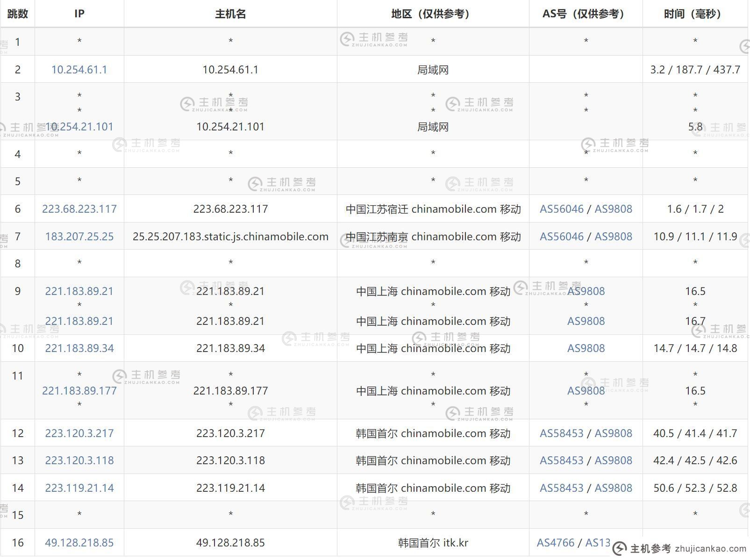Select time value 40.5 / 41.4 / 41.7
Image resolution: width=750 pixels, height=560 pixels.
[695, 433]
